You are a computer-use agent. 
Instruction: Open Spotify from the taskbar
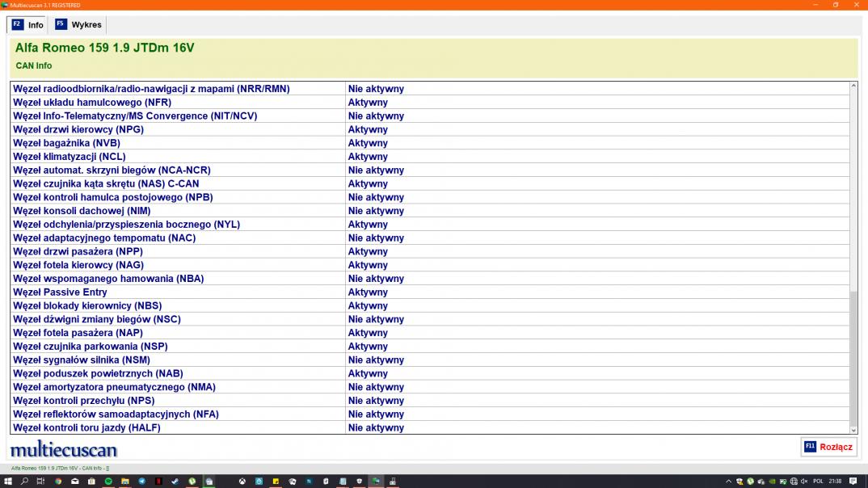[108, 482]
